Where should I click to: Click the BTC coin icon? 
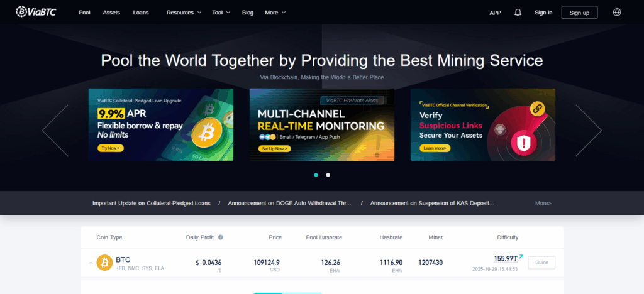[x=104, y=263]
